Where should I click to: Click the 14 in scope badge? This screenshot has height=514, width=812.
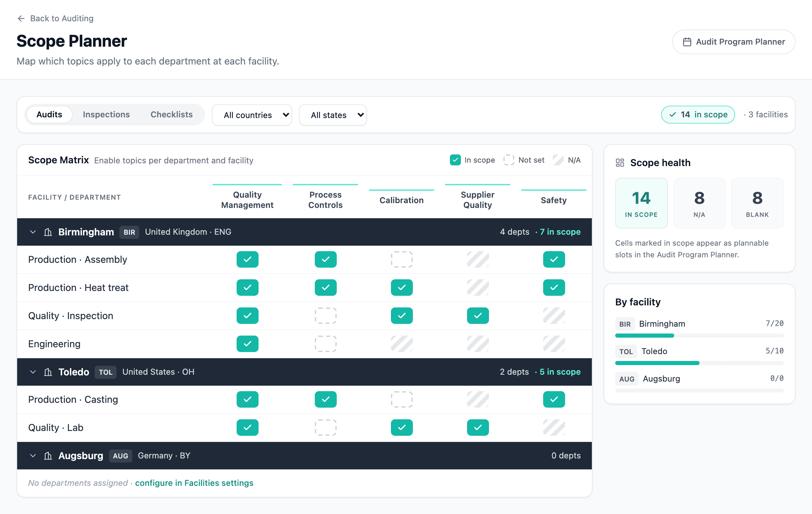click(x=698, y=115)
